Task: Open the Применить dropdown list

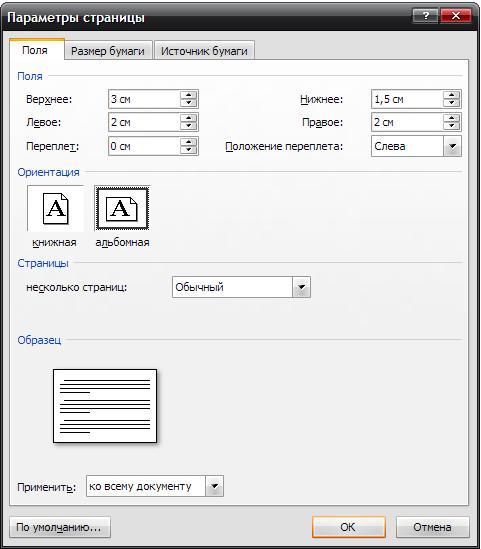Action: (x=214, y=486)
